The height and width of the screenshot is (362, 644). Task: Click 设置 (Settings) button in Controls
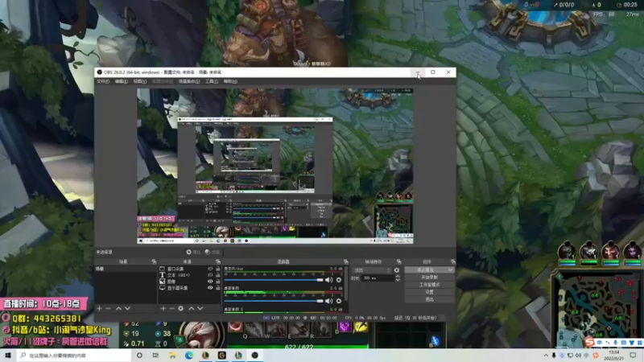429,292
